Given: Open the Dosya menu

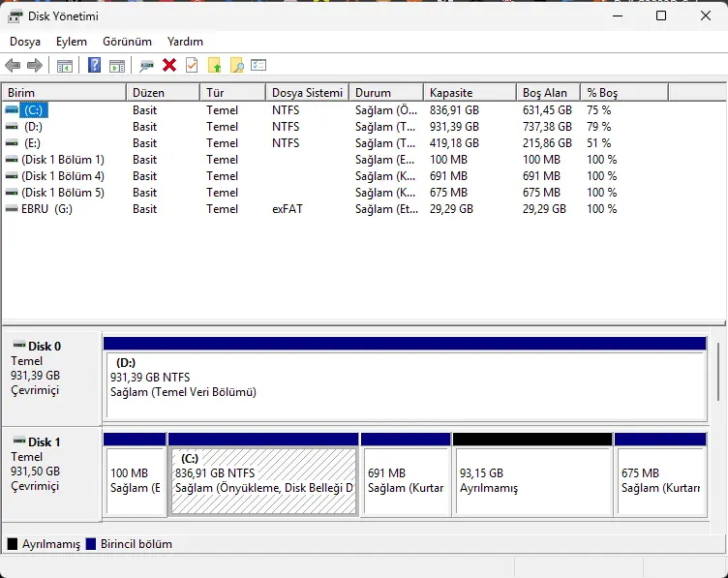Looking at the screenshot, I should click(x=25, y=42).
